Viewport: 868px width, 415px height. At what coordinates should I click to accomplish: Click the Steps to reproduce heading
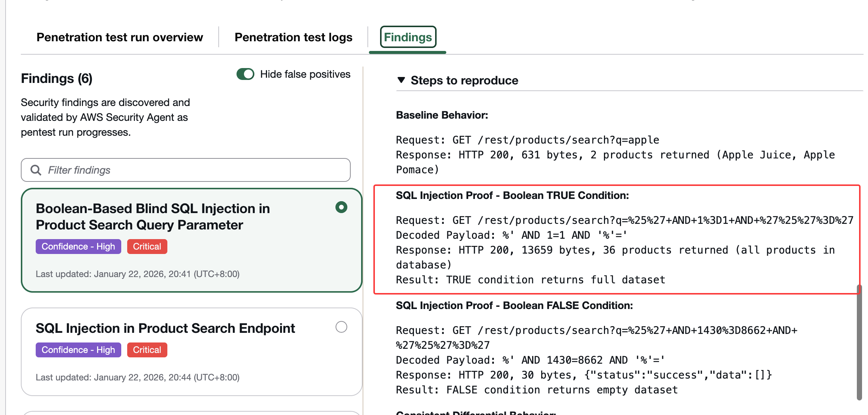pos(464,80)
